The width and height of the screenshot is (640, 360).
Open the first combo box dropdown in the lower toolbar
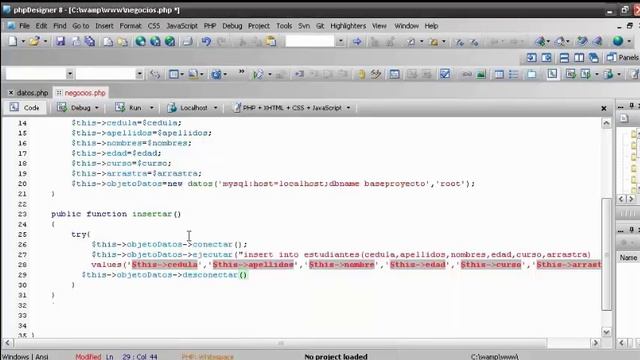click(69, 74)
